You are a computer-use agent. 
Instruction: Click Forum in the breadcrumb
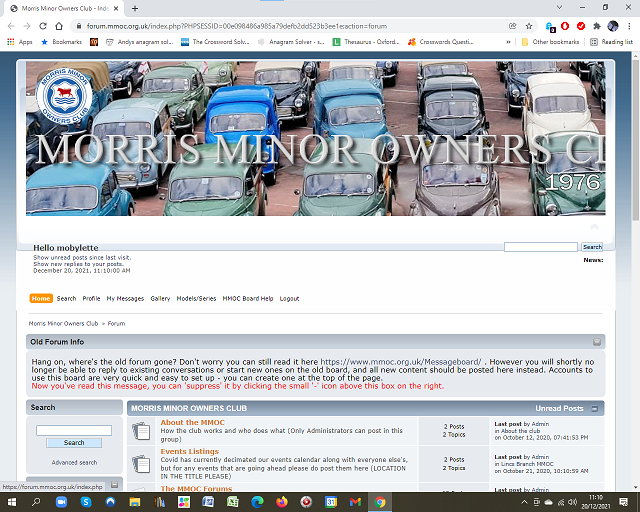(116, 323)
